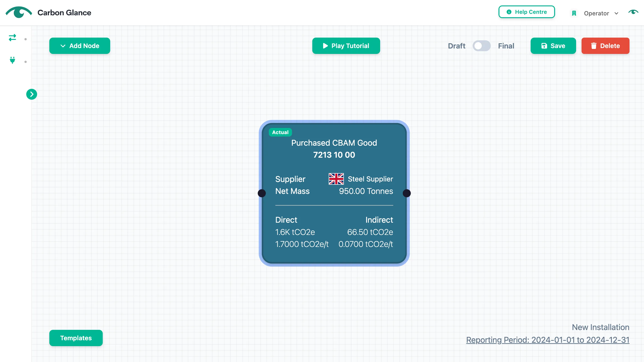Viewport: 644px width, 362px height.
Task: Click the dot beside the plug icon
Action: point(26,62)
